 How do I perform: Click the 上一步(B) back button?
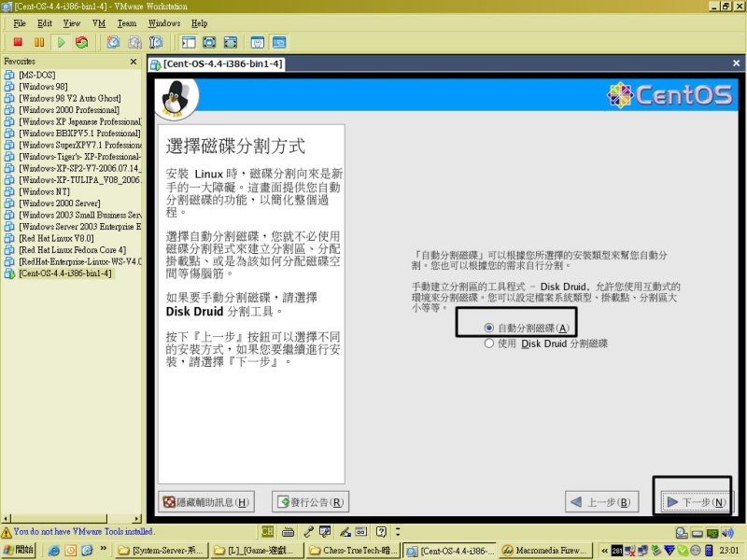(x=601, y=502)
